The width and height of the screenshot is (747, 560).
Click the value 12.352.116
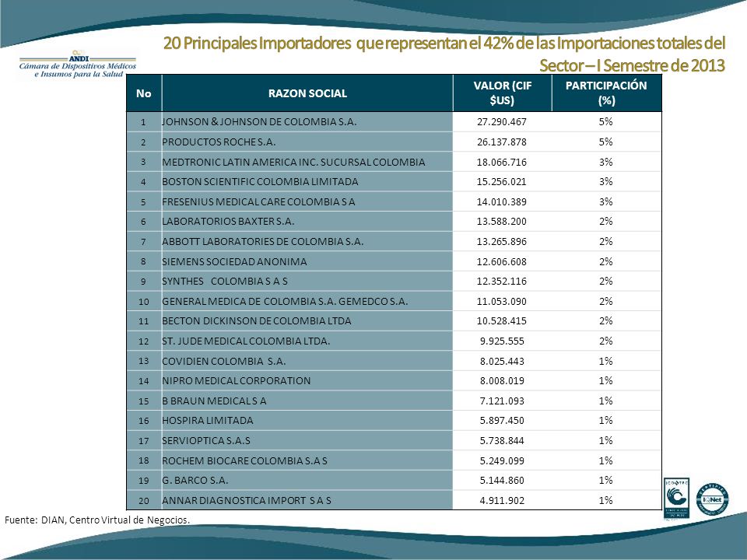tap(502, 282)
